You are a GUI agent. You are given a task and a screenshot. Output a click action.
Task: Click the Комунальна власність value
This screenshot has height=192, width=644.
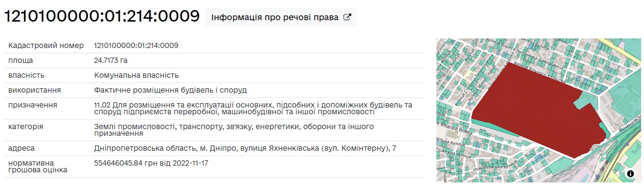coord(136,75)
